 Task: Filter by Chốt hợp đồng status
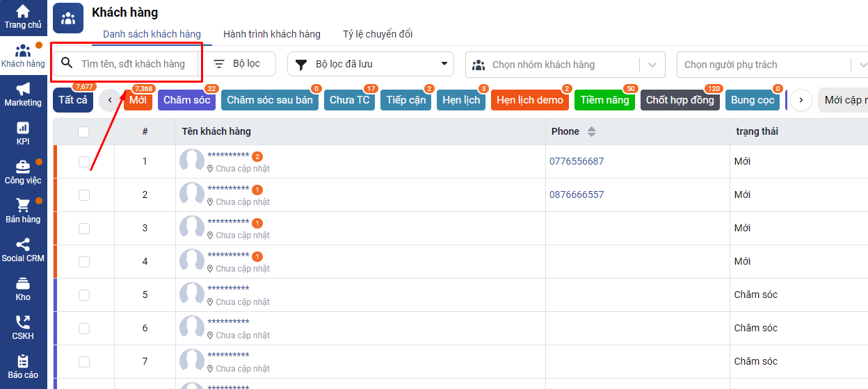point(680,100)
